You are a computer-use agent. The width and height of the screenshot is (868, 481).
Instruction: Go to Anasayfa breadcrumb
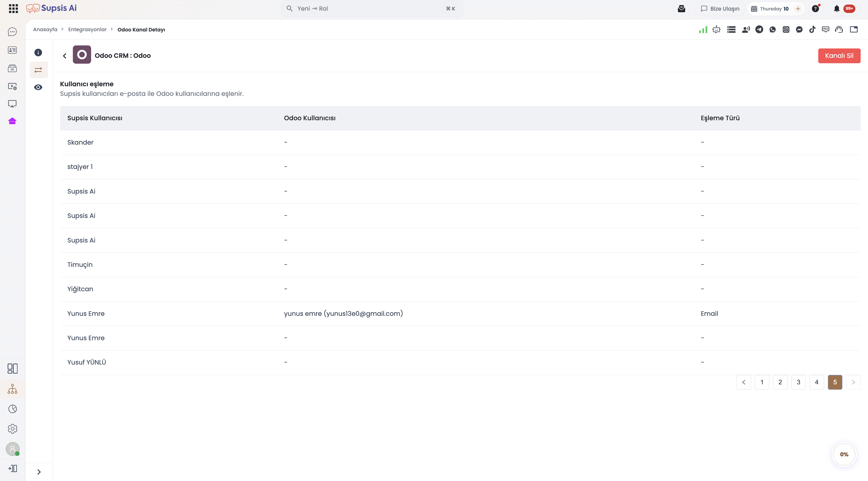(x=45, y=30)
